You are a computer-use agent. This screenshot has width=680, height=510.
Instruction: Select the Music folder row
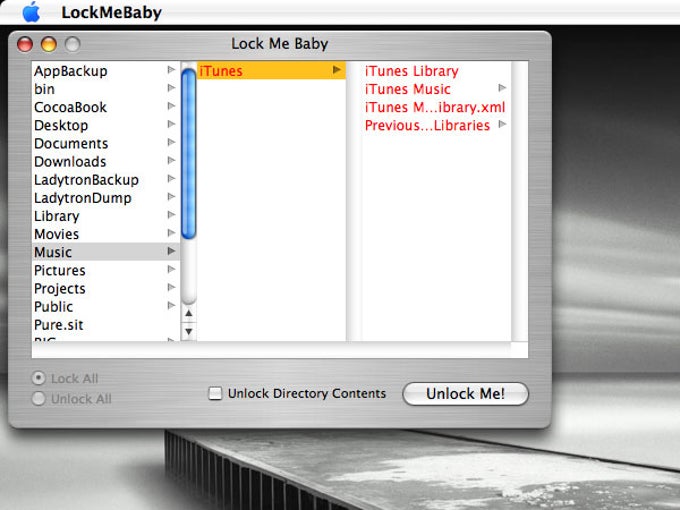click(x=106, y=252)
